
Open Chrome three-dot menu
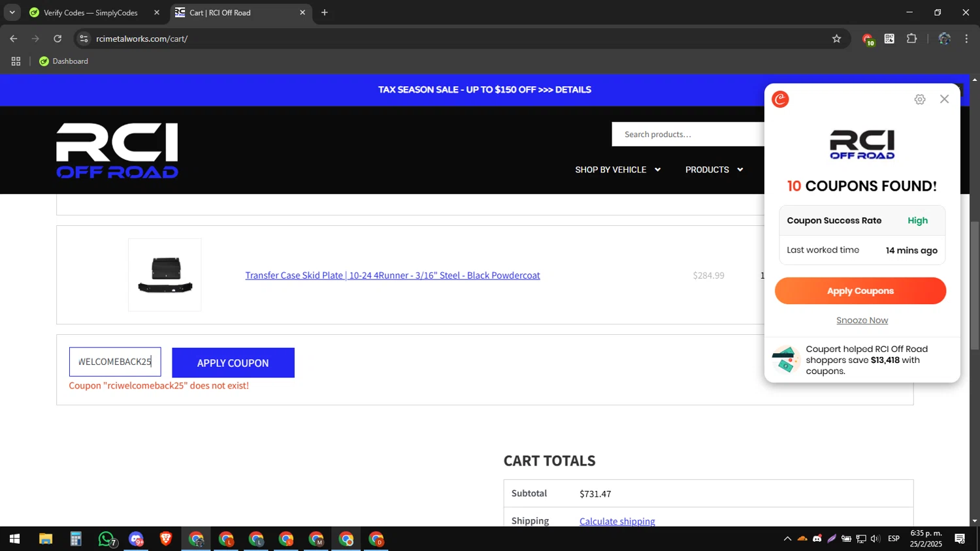point(966,39)
